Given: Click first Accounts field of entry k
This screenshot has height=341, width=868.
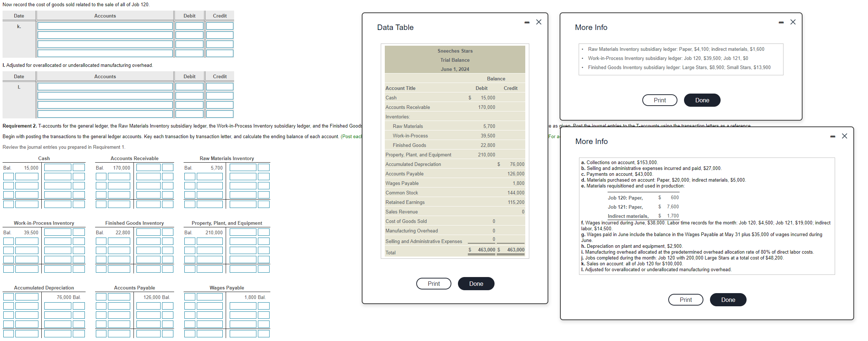Looking at the screenshot, I should (x=105, y=26).
